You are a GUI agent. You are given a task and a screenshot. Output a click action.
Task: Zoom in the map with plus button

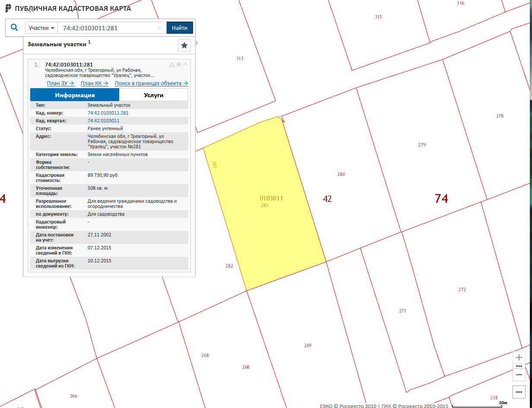519,358
